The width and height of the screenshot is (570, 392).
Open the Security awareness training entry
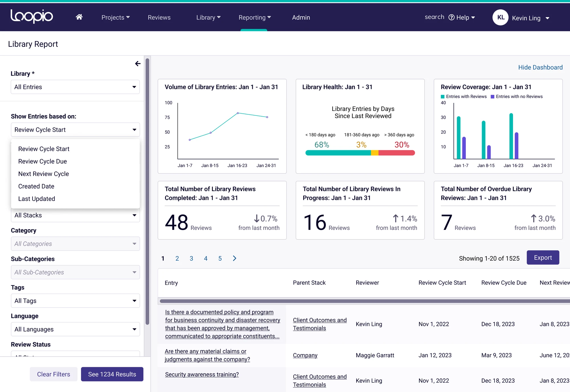coord(202,374)
